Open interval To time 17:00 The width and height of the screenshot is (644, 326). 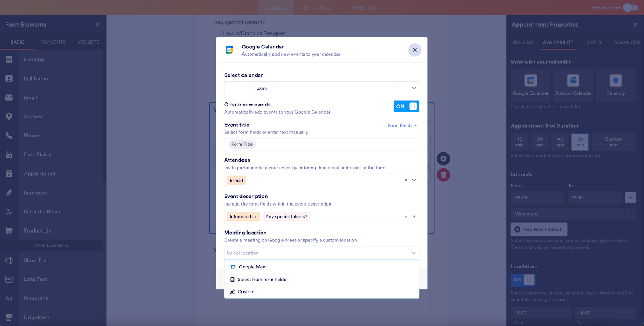point(595,198)
